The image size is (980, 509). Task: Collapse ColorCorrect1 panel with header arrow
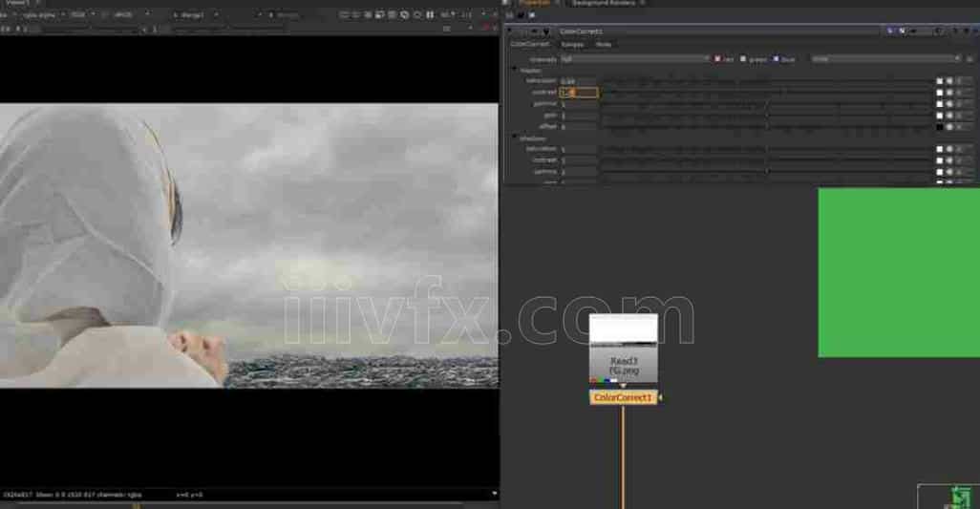coord(509,31)
